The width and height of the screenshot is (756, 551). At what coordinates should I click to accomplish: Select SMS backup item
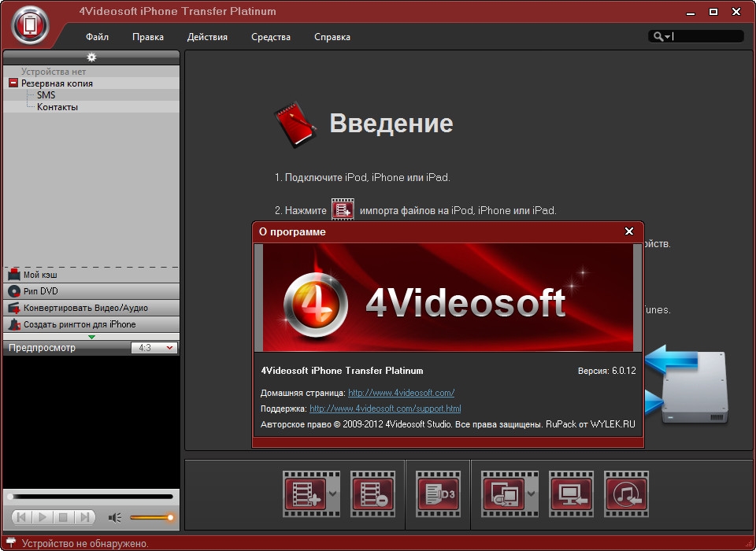(x=46, y=95)
